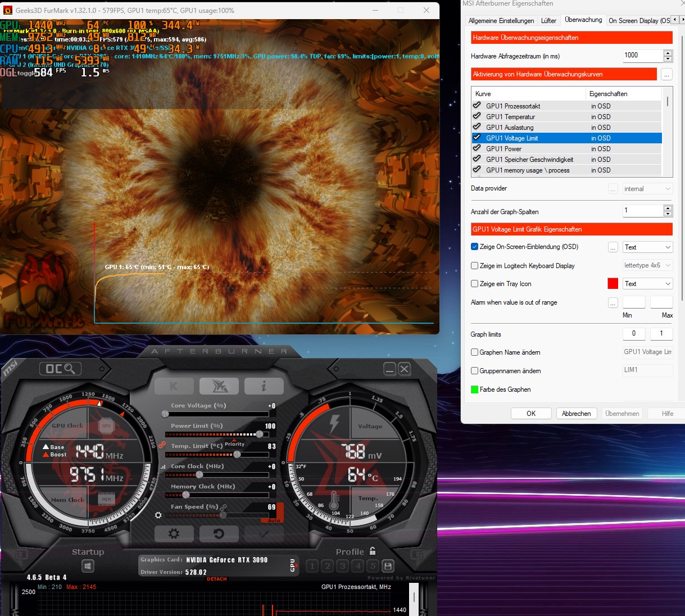The image size is (685, 616).
Task: Toggle fan Auto mode button
Action: coord(274,520)
